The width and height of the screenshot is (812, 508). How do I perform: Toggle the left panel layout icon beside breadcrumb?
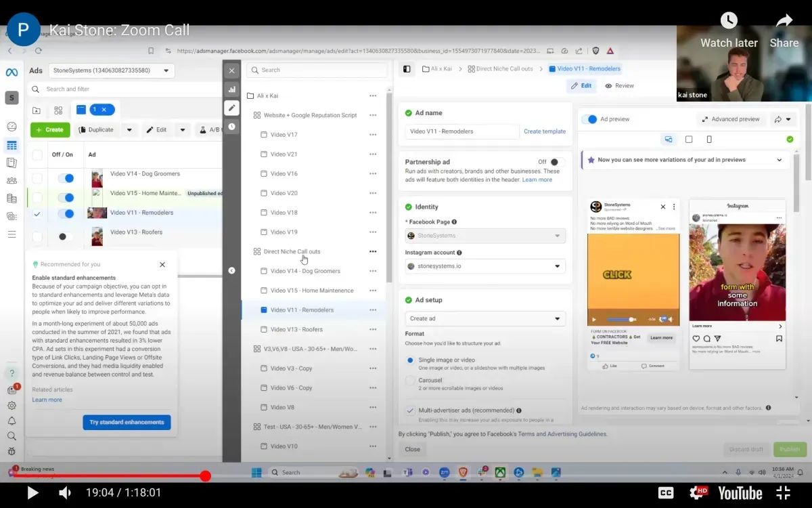click(x=407, y=69)
